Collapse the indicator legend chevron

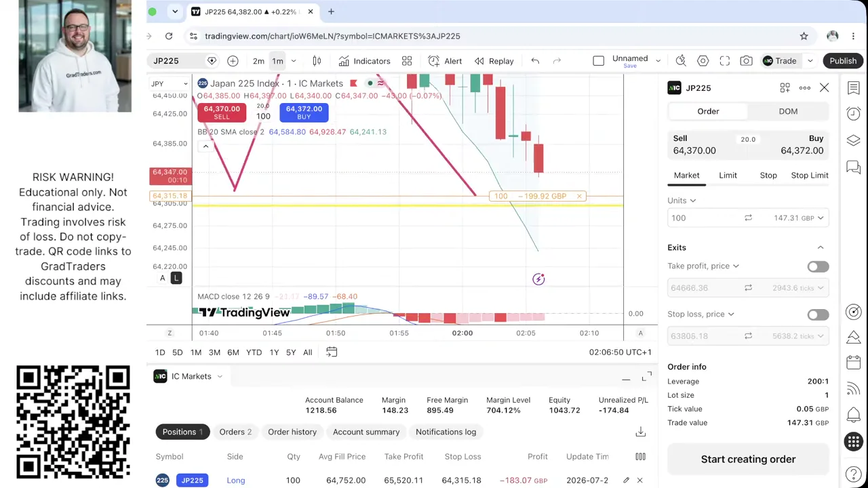point(205,146)
